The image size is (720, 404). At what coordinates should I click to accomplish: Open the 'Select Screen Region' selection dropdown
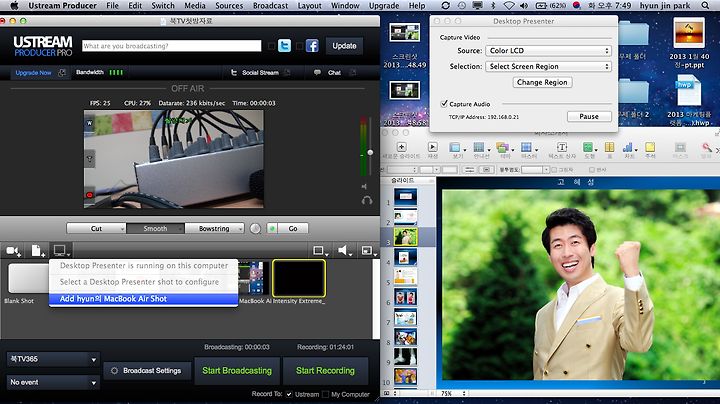tap(548, 66)
